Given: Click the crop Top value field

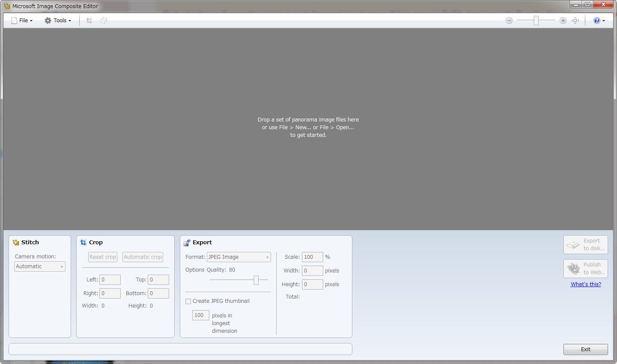Looking at the screenshot, I should click(158, 280).
